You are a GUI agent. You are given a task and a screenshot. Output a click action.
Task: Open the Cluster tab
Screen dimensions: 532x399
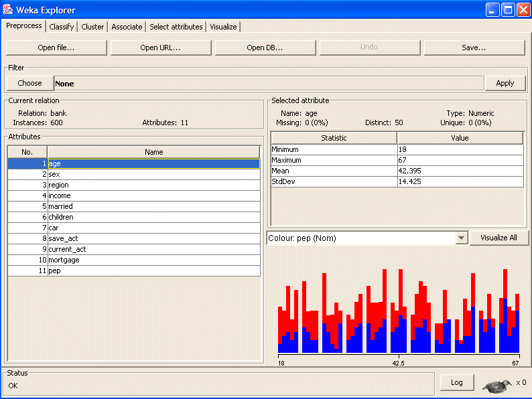92,27
